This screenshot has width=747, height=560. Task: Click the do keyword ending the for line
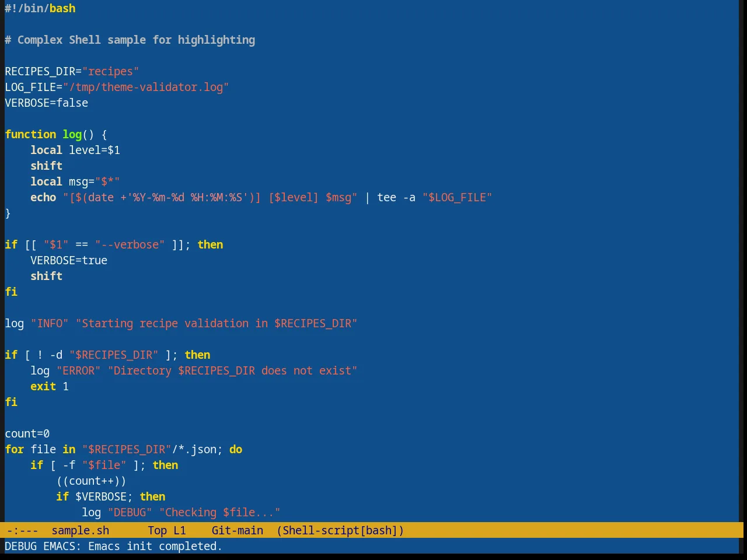pos(236,449)
